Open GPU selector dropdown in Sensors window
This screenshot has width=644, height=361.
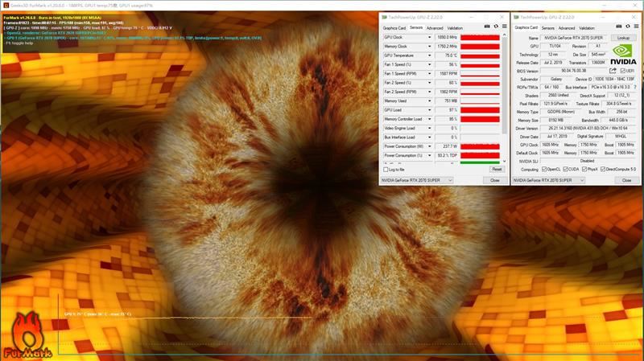point(416,180)
